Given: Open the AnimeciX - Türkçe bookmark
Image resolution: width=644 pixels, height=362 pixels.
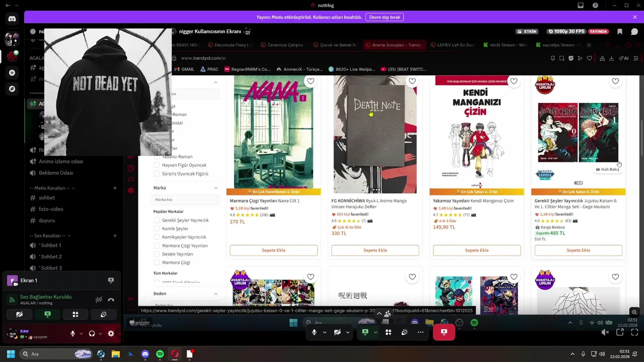Looking at the screenshot, I should point(300,69).
